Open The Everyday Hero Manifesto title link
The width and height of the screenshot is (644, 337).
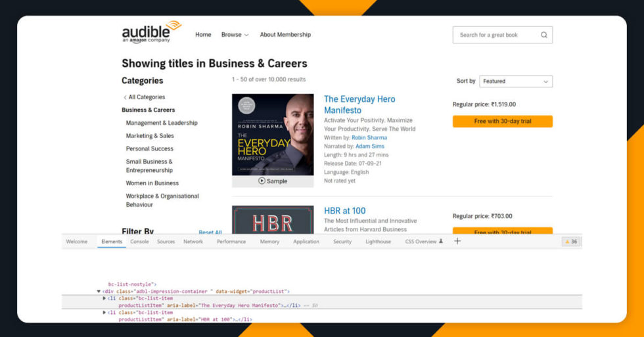click(x=359, y=104)
